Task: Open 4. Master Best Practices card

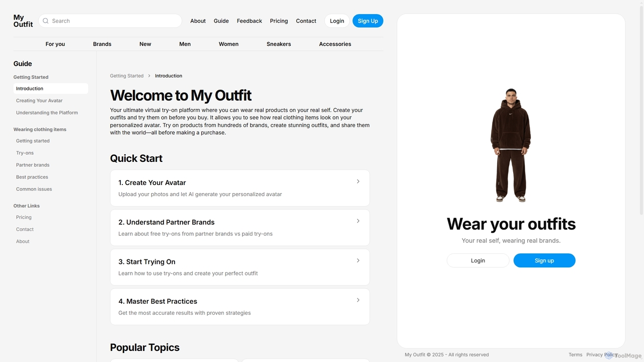Action: pos(240,307)
